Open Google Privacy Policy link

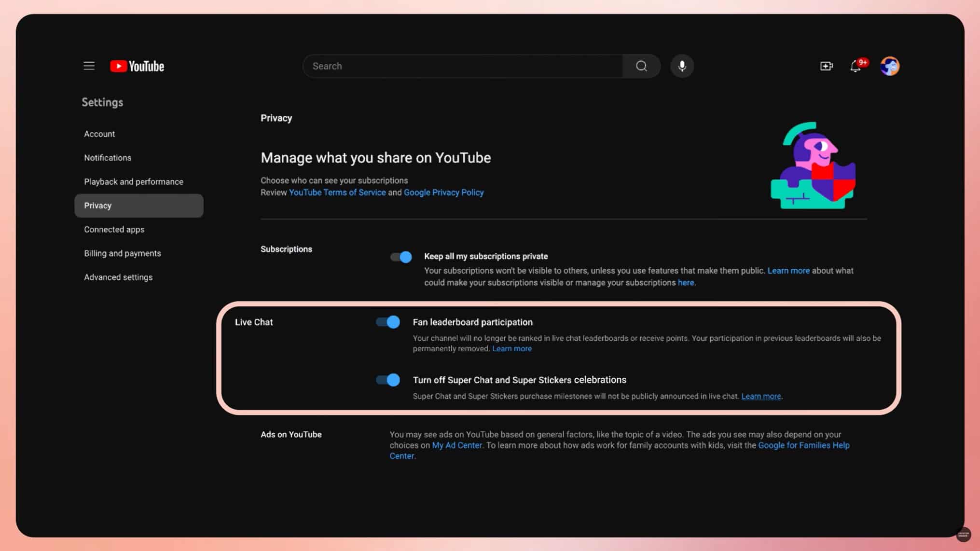443,192
